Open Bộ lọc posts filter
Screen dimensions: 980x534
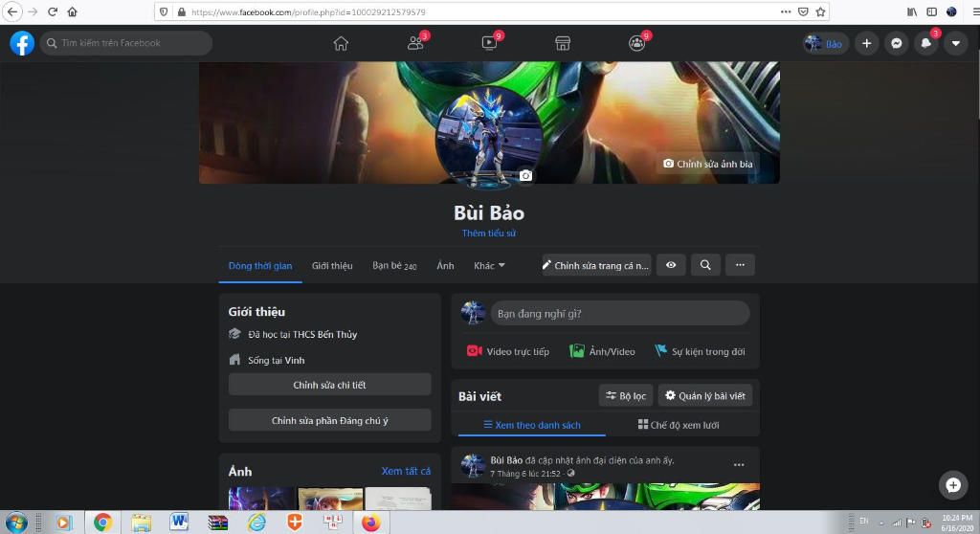(626, 396)
